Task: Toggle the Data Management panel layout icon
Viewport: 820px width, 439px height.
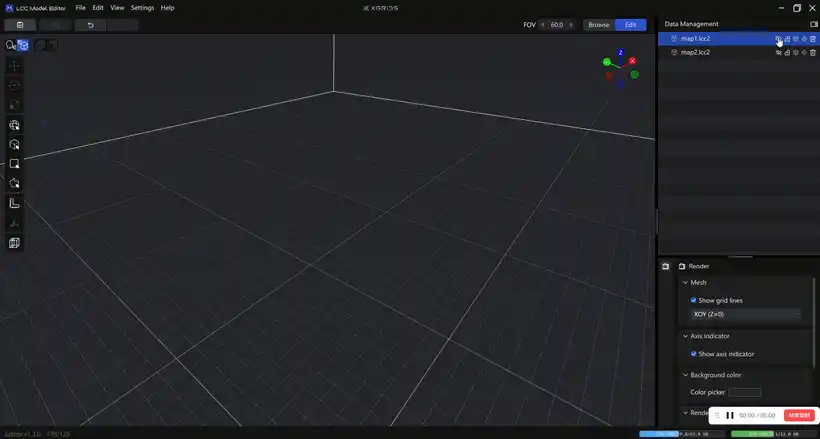Action: coord(813,24)
